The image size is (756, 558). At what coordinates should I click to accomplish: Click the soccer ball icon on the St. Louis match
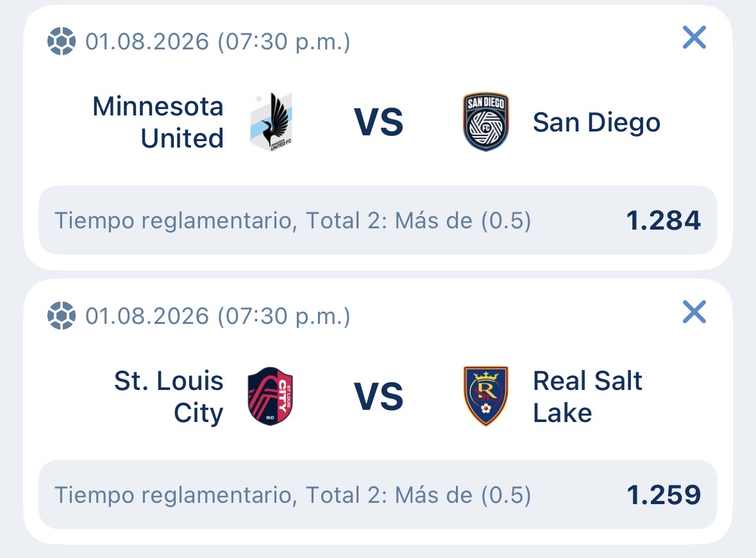(x=61, y=316)
